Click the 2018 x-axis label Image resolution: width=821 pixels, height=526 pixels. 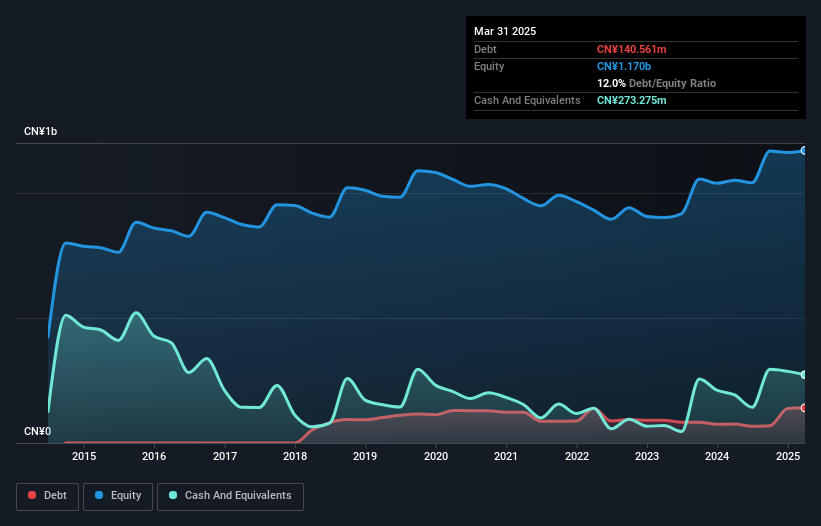pyautogui.click(x=295, y=456)
